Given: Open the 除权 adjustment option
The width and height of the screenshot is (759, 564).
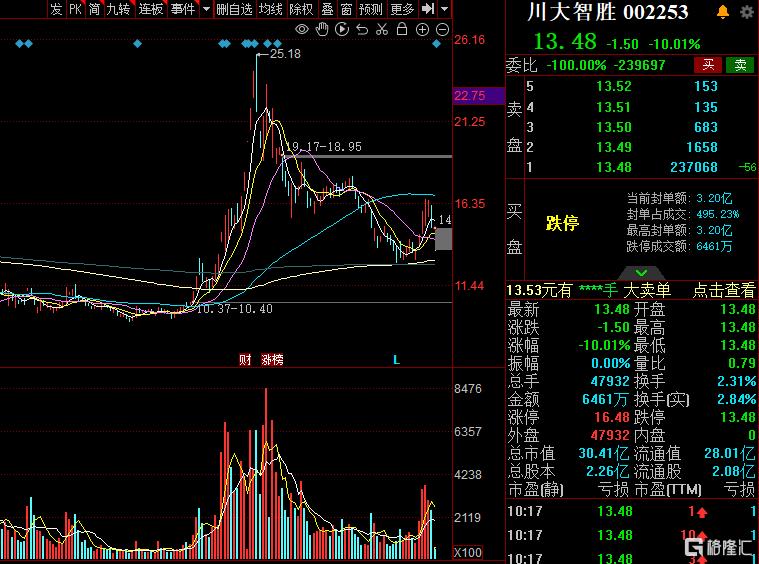Looking at the screenshot, I should click(x=301, y=9).
